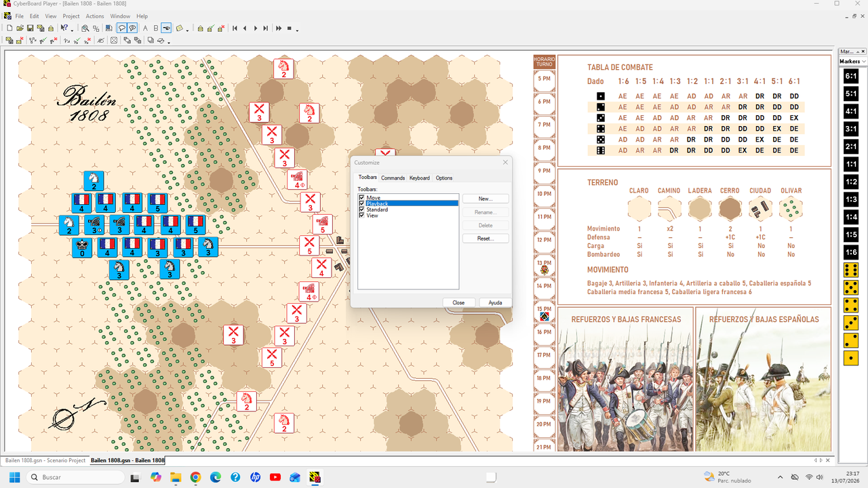Click the 10 PM turn track box
This screenshot has width=868, height=488.
[545, 194]
